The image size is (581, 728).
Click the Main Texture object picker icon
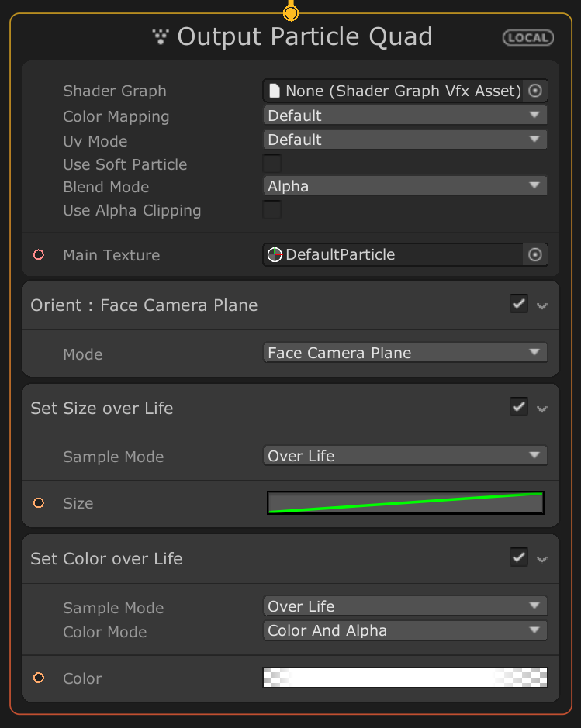pyautogui.click(x=534, y=255)
